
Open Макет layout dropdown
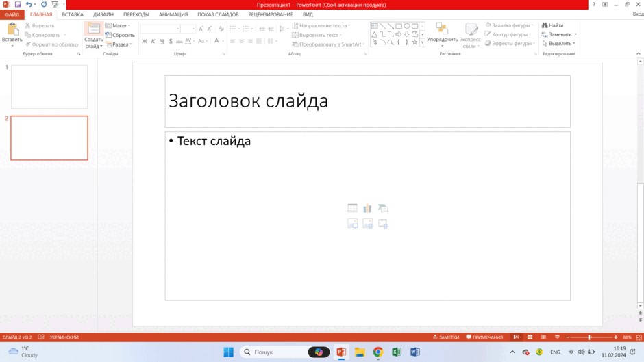click(118, 25)
